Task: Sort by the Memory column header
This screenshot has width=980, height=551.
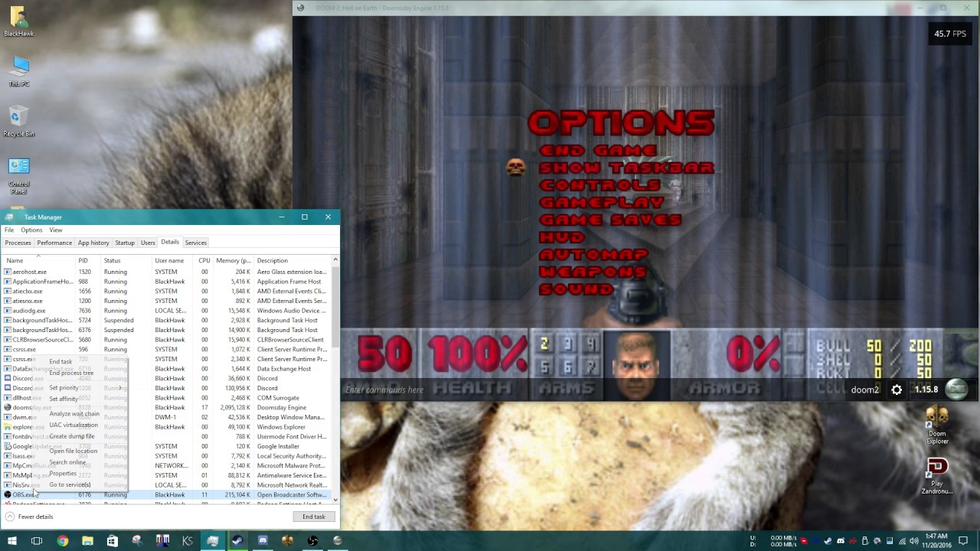Action: 234,260
